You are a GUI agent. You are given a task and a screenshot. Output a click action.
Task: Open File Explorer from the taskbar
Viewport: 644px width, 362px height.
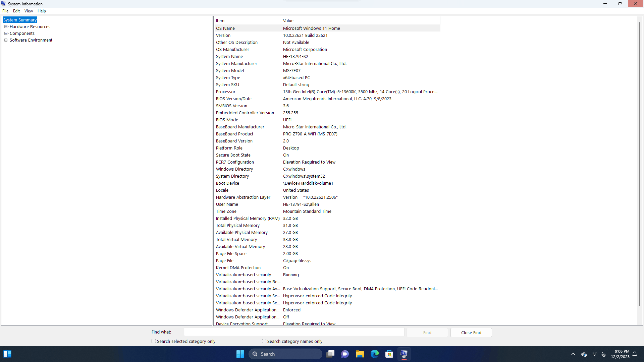[360, 354]
